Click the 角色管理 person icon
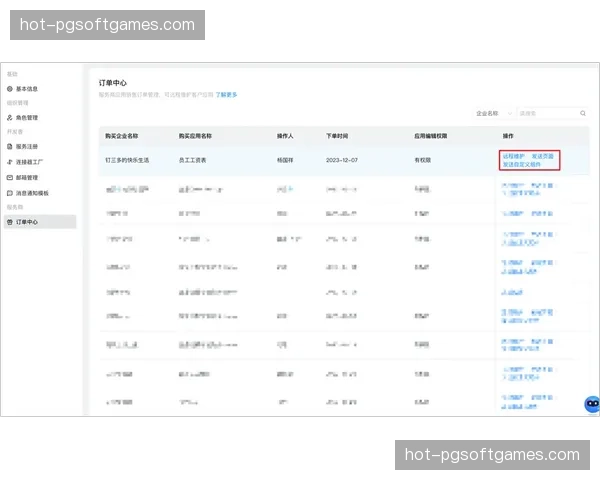The height and width of the screenshot is (480, 600). 10,117
